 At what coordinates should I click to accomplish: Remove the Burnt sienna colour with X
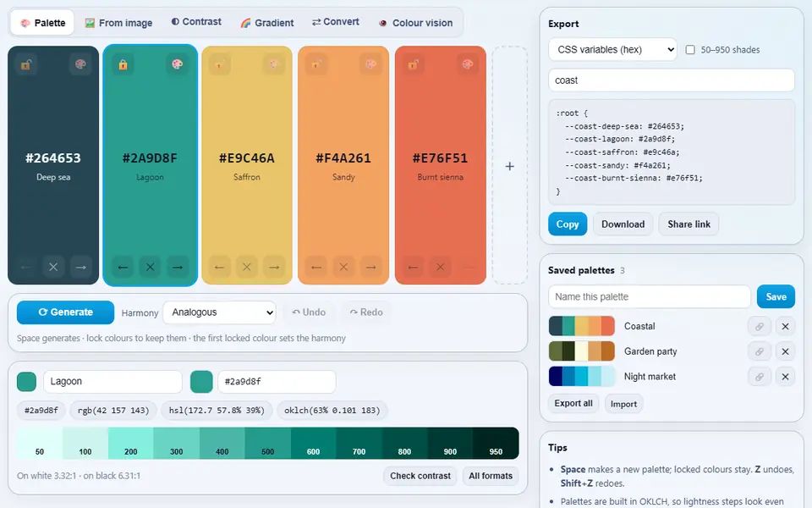[x=440, y=267]
